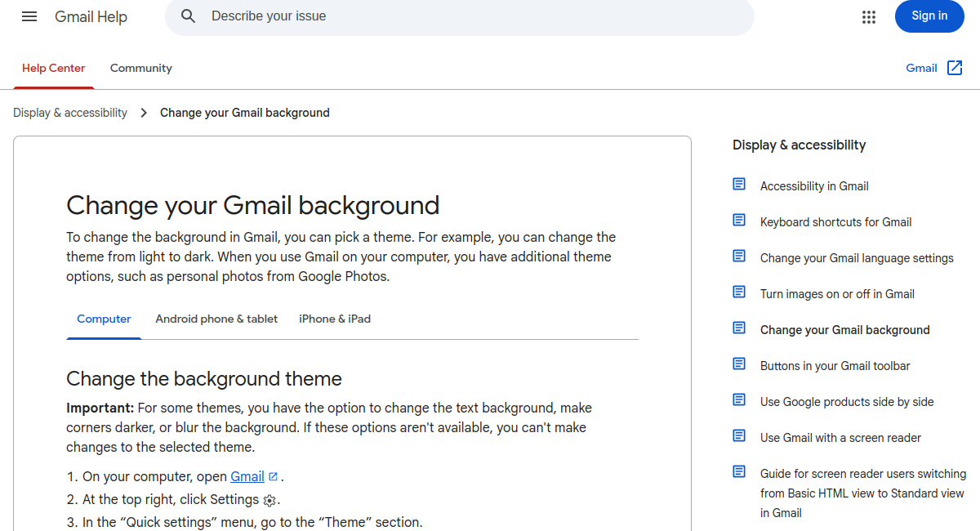Click the document icon beside Turn images on or off

(739, 292)
